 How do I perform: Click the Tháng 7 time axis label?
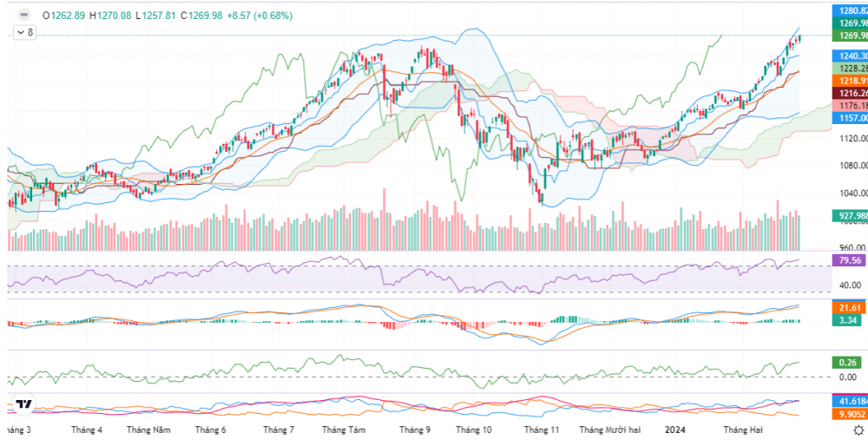click(279, 430)
